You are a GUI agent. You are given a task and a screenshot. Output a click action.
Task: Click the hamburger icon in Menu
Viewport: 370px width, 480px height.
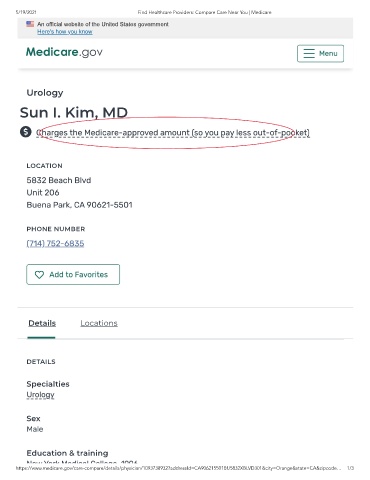(x=309, y=53)
